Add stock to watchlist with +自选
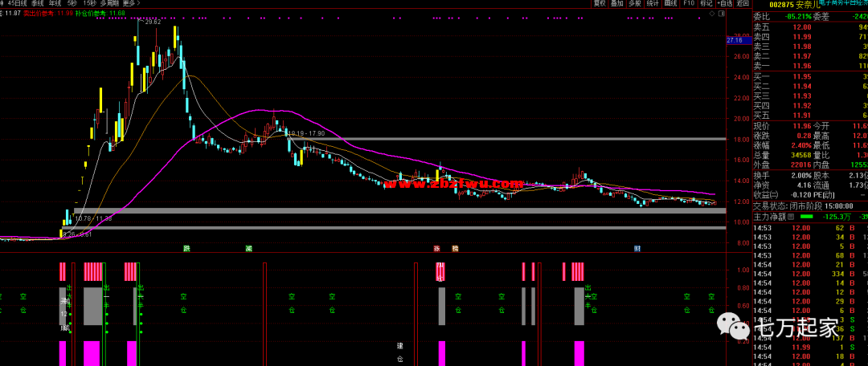Screen dimensions: 868x366 724,4
